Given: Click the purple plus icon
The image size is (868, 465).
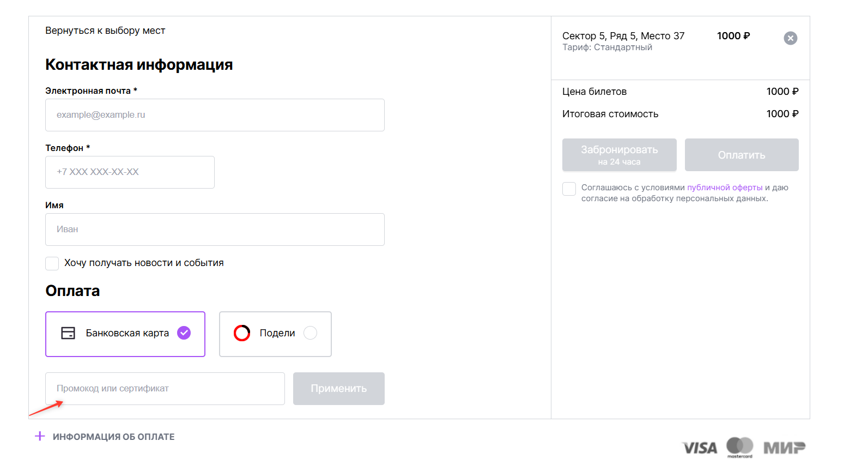Looking at the screenshot, I should [40, 436].
